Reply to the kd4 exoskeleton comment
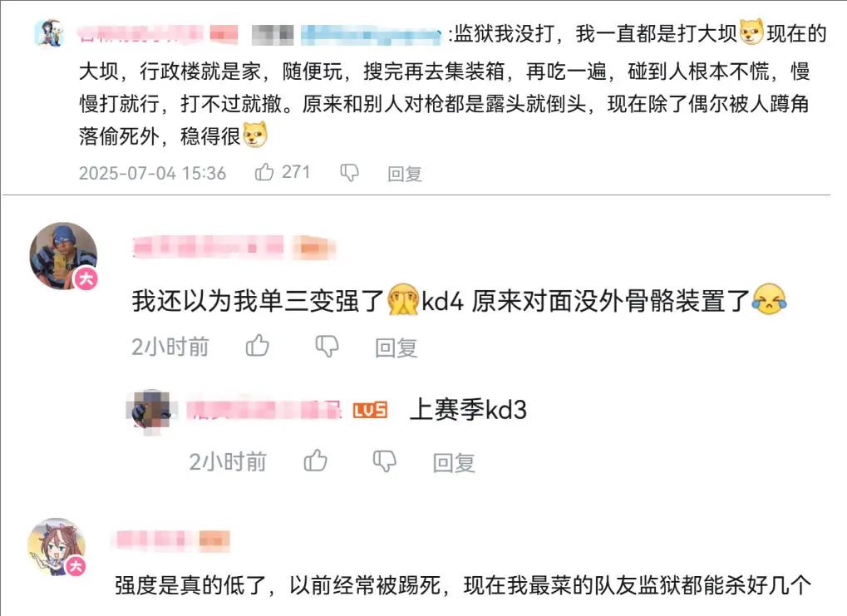 coord(396,347)
